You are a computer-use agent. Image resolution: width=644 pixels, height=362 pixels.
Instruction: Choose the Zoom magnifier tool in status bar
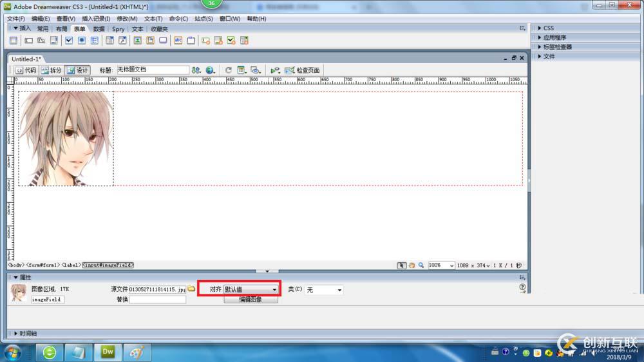click(421, 265)
